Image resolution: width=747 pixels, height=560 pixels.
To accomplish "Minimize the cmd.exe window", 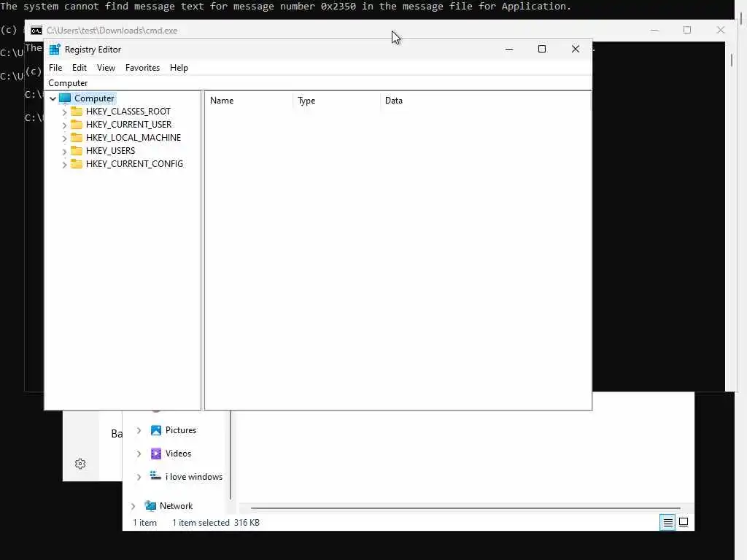I will pyautogui.click(x=654, y=30).
